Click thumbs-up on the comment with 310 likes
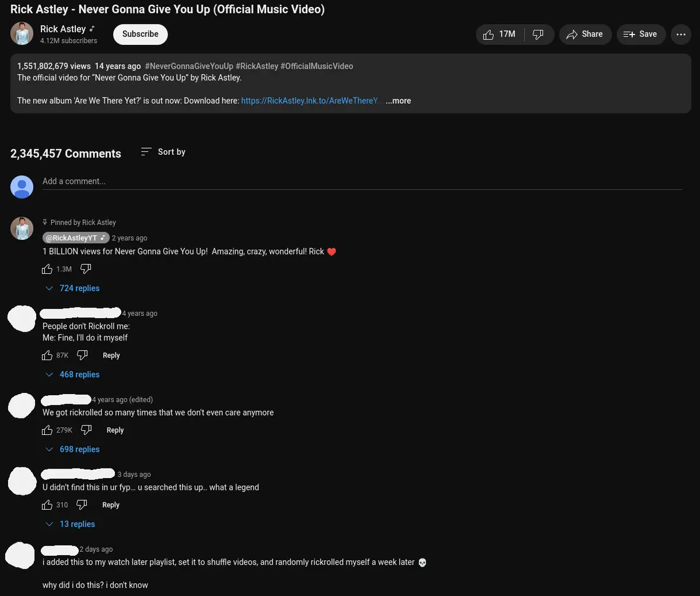This screenshot has height=596, width=700. [47, 504]
